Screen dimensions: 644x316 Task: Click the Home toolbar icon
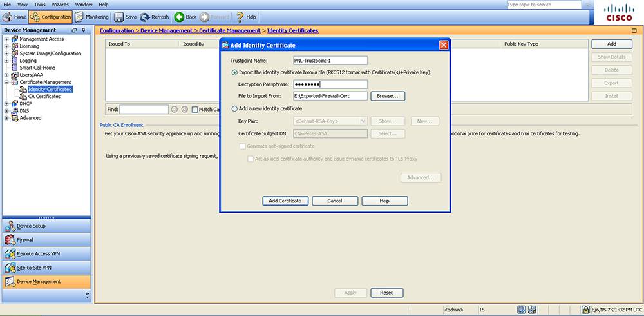[7, 17]
